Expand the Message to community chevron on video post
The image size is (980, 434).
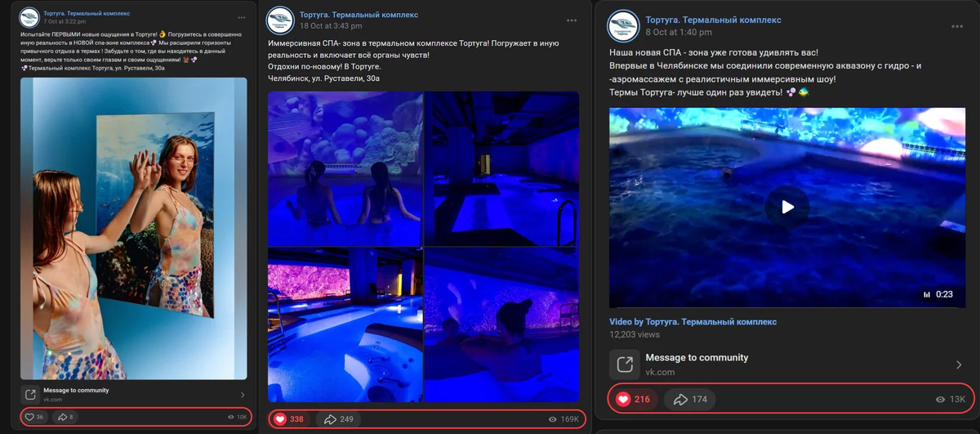[959, 365]
